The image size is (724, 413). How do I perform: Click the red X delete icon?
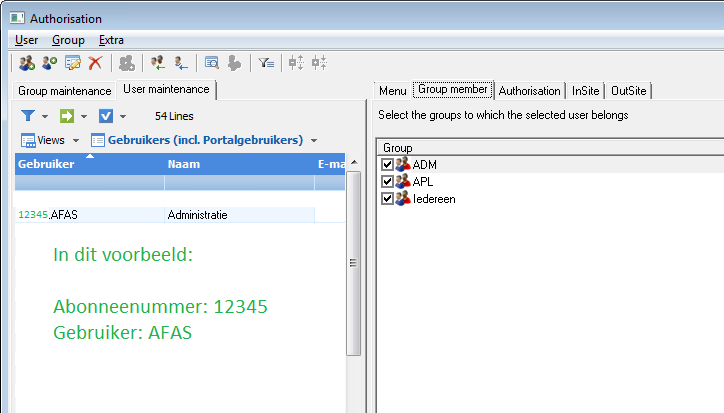click(x=95, y=62)
